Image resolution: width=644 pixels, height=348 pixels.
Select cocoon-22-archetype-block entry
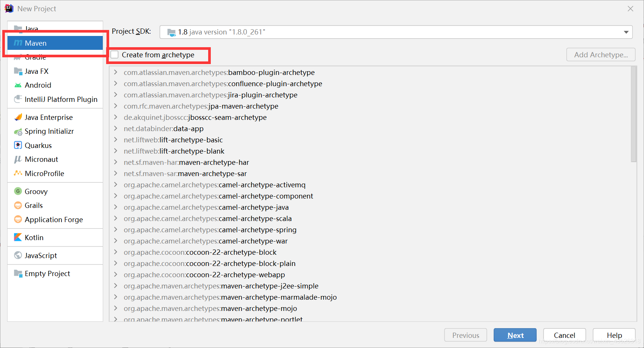click(200, 252)
